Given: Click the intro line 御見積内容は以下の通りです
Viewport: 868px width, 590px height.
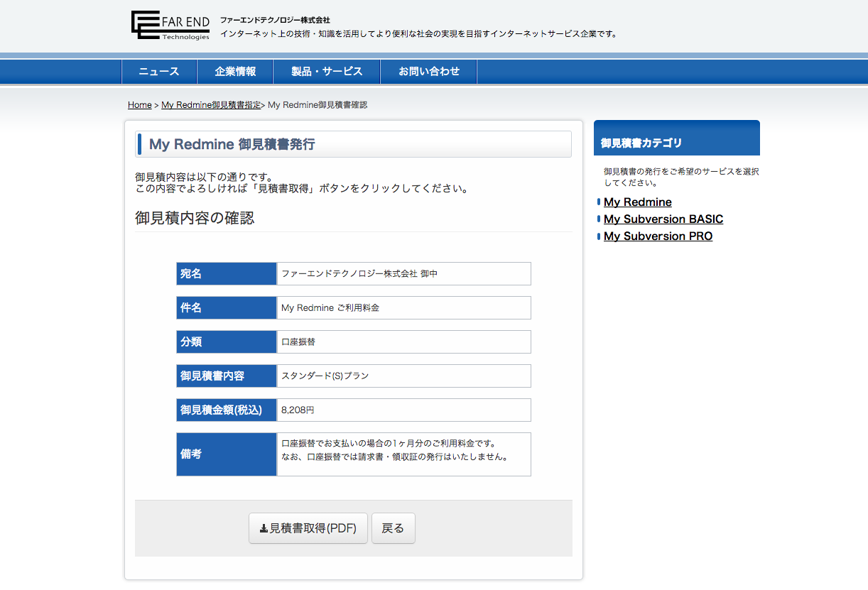Looking at the screenshot, I should [205, 177].
